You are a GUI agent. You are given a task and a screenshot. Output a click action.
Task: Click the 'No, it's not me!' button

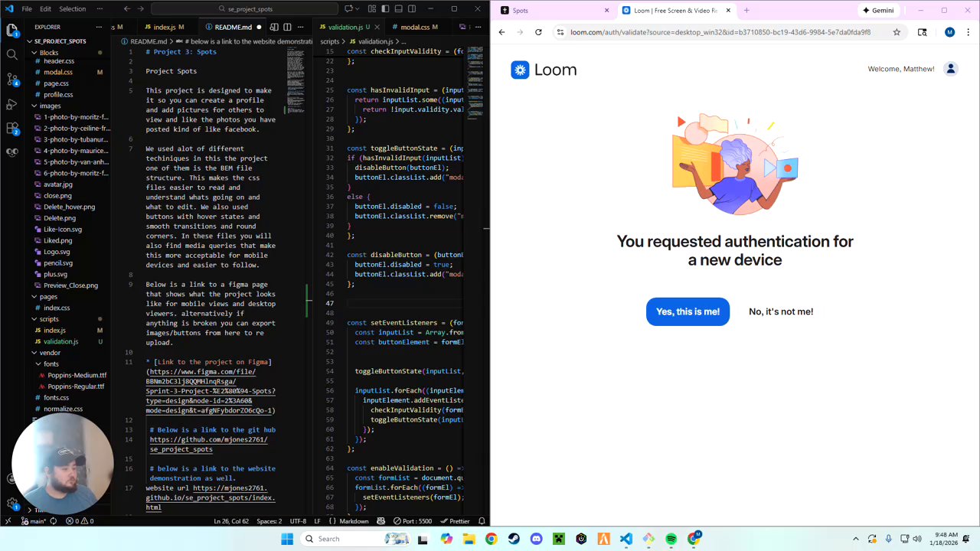pos(781,311)
